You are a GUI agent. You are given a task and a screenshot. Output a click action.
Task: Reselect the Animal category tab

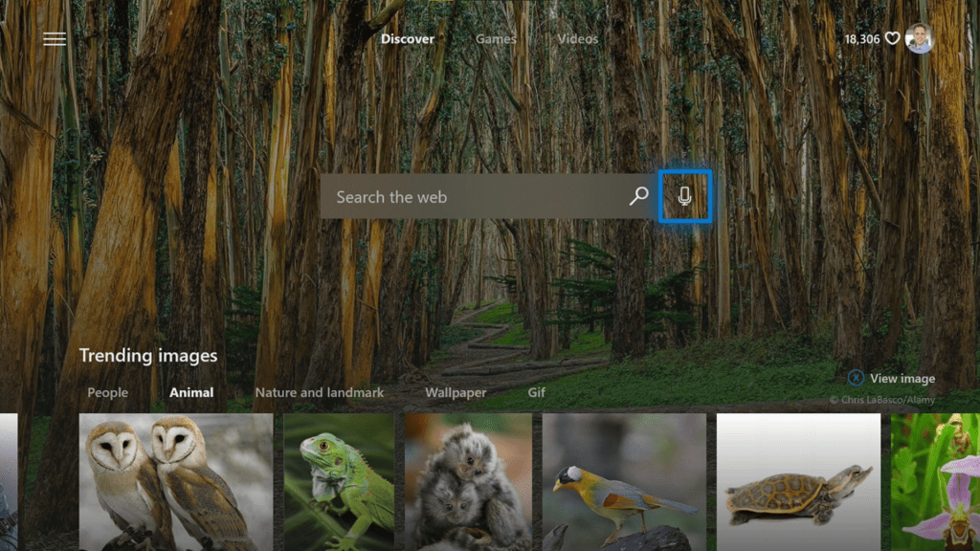[190, 392]
